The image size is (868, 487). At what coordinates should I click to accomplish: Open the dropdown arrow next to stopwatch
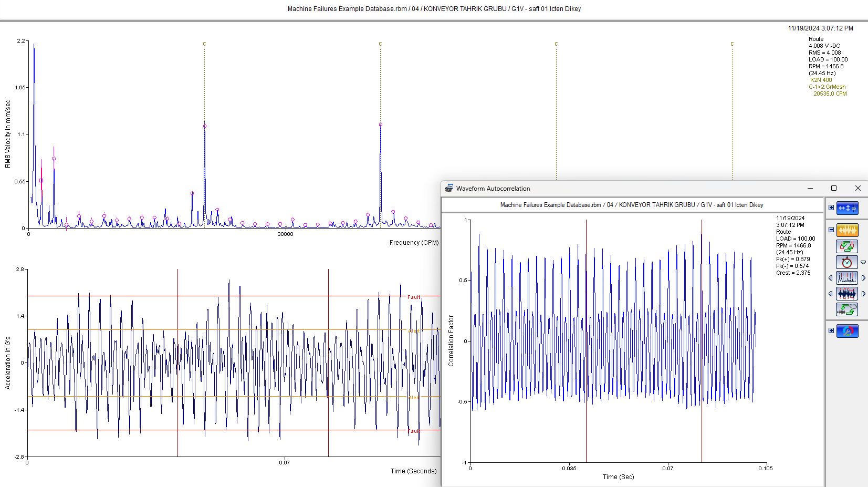pyautogui.click(x=863, y=262)
